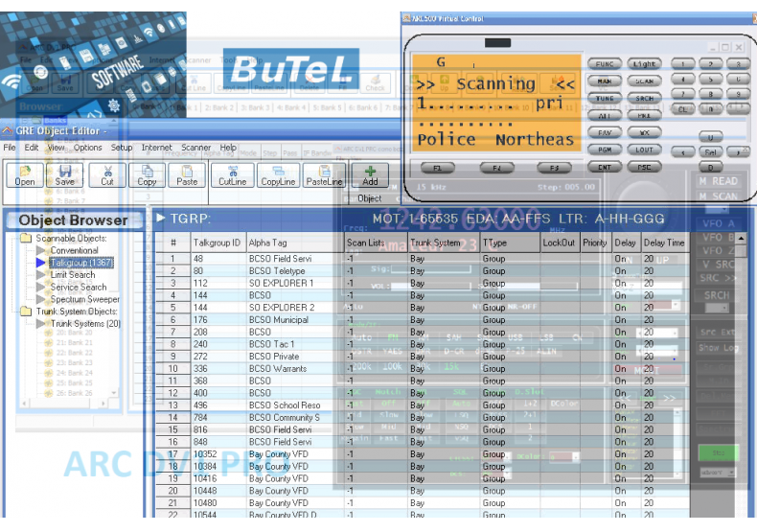The height and width of the screenshot is (532, 757).
Task: Click the Paste clipboard icon
Action: tap(188, 173)
